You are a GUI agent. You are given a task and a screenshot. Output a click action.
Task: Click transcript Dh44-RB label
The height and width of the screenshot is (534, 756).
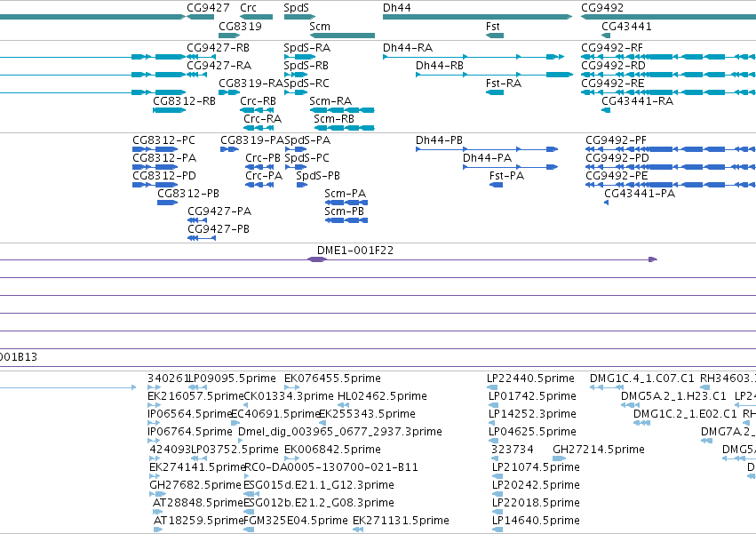click(x=440, y=66)
